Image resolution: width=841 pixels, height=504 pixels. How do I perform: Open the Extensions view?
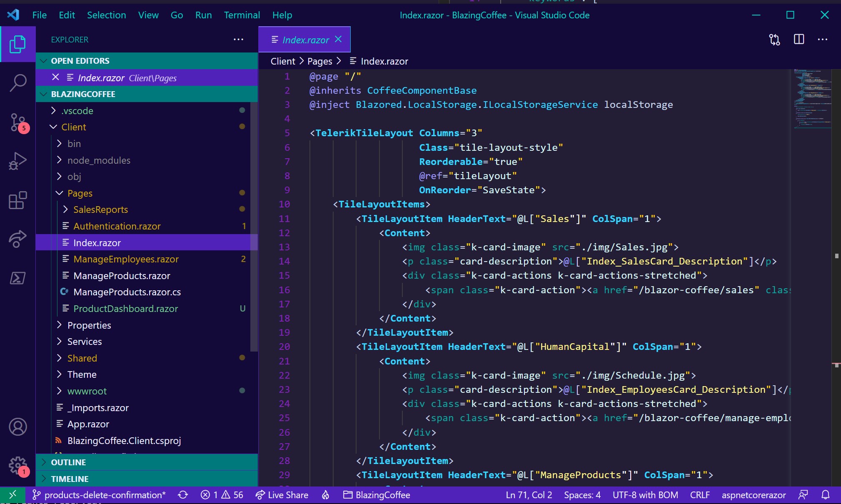coord(17,200)
